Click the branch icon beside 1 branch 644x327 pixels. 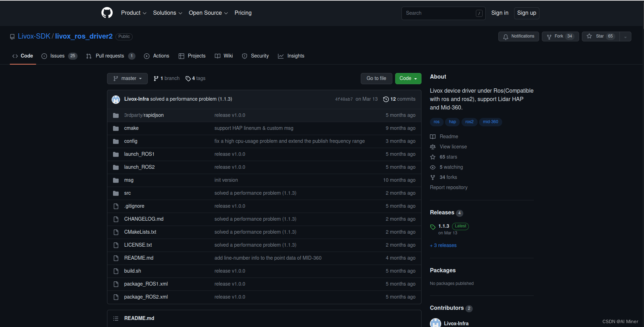point(156,79)
